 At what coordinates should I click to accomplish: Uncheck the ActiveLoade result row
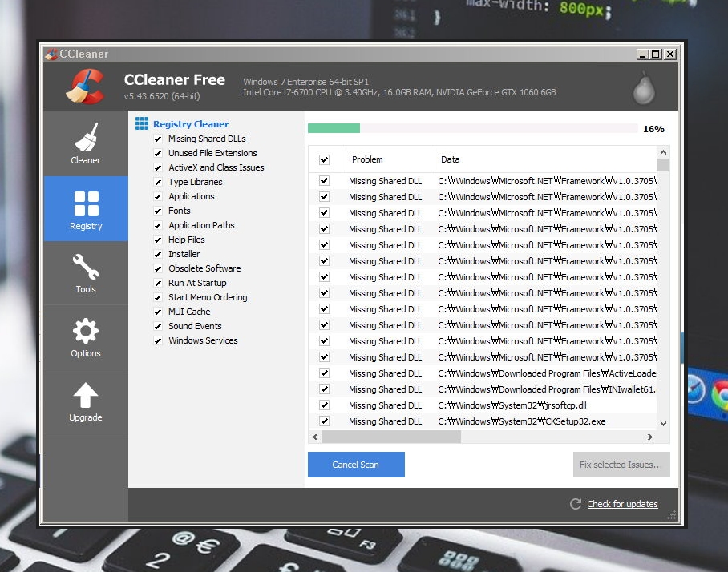324,373
